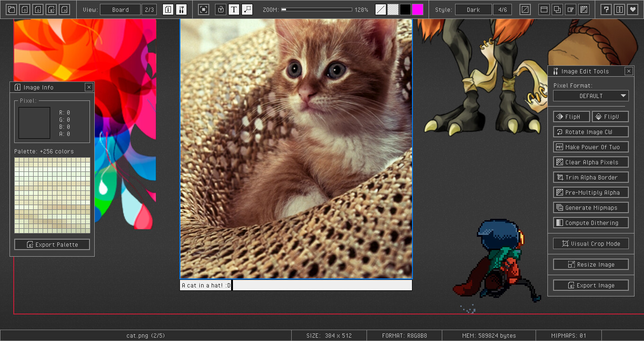Open the Pixel Format DEFAULT dropdown

point(590,96)
